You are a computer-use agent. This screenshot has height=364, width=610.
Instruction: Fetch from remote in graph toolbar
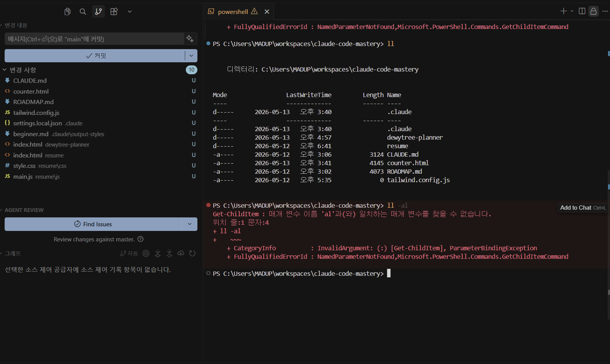pyautogui.click(x=158, y=253)
